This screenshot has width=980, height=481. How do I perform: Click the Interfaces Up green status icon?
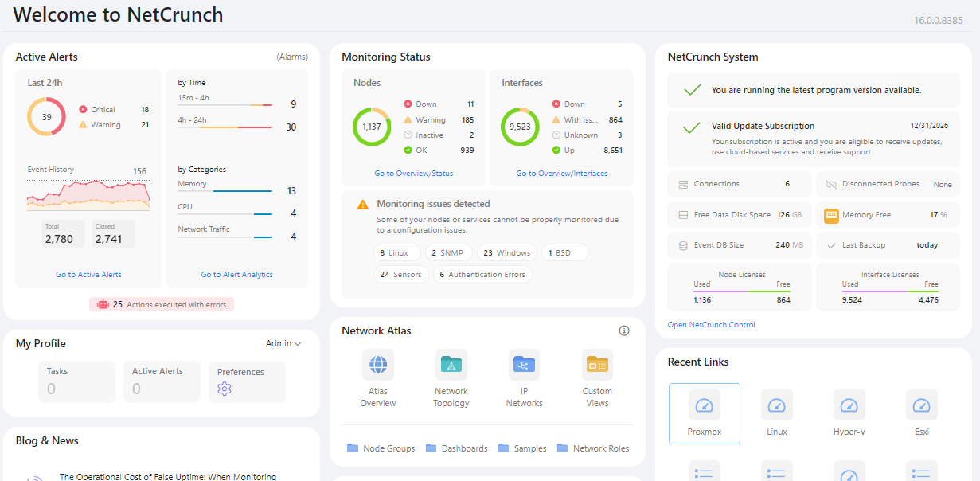[x=556, y=150]
